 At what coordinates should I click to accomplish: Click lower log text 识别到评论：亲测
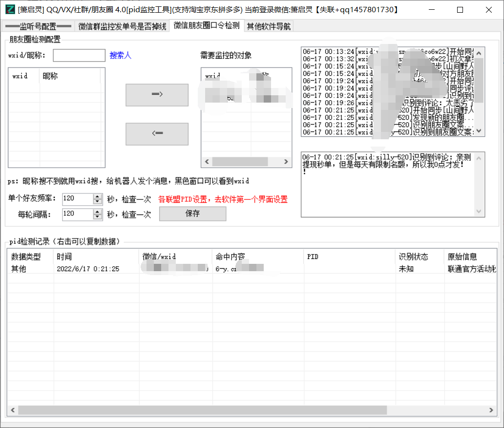(x=441, y=157)
